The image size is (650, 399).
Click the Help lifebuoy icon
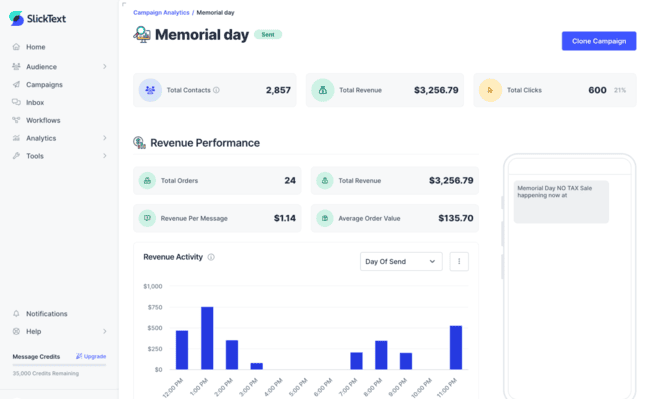(x=16, y=331)
